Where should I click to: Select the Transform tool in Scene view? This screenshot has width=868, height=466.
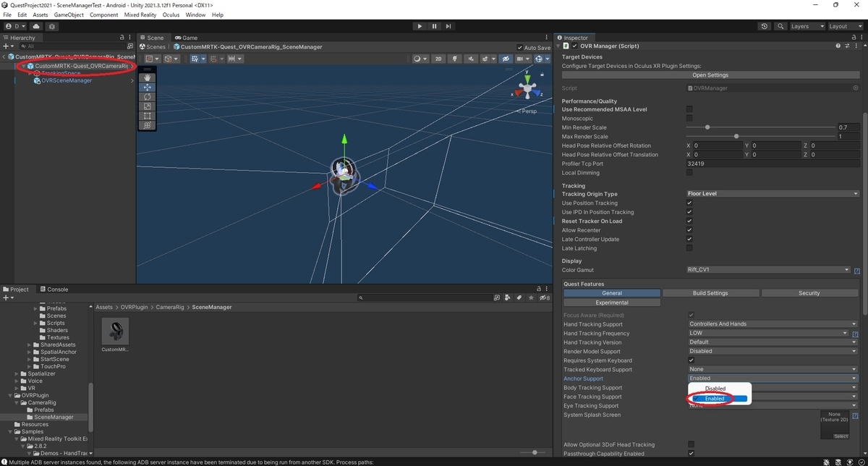(147, 125)
